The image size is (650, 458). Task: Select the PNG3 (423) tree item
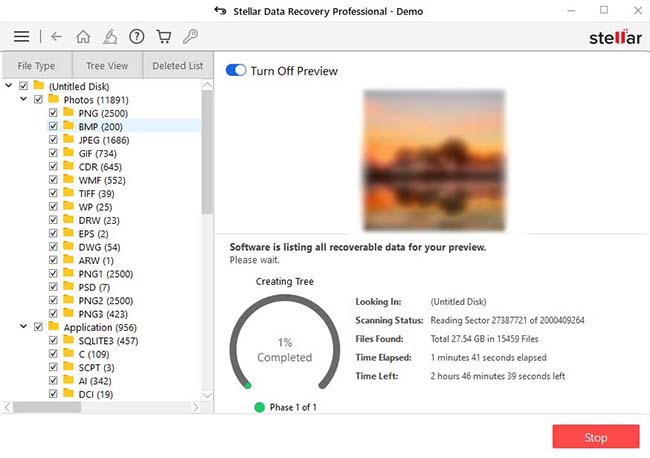click(103, 314)
